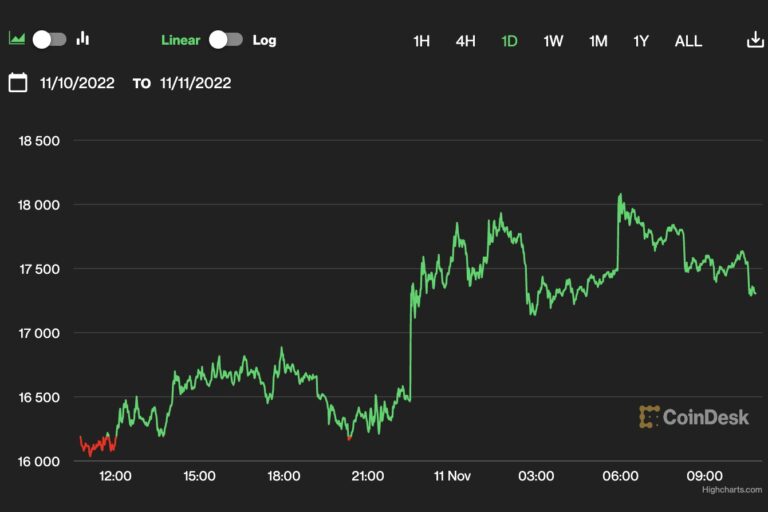Select the 4H time range
768x512 pixels.
coord(465,41)
